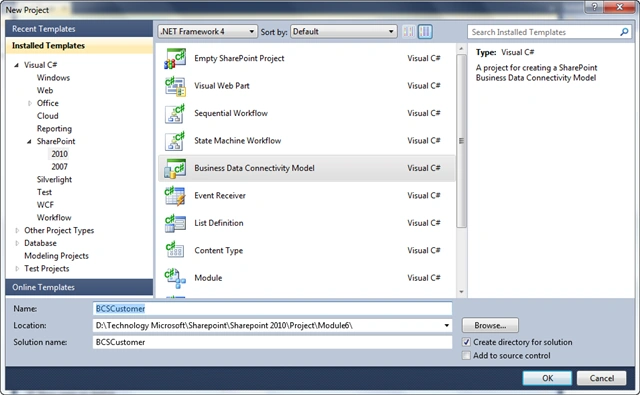Expand the Office tree node
Viewport: 640px width, 395px height.
point(29,103)
